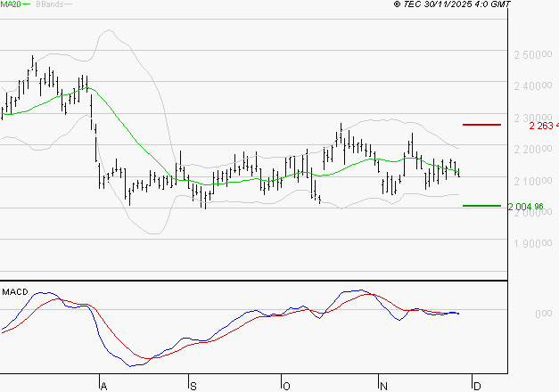Click the S month axis label

(x=193, y=387)
